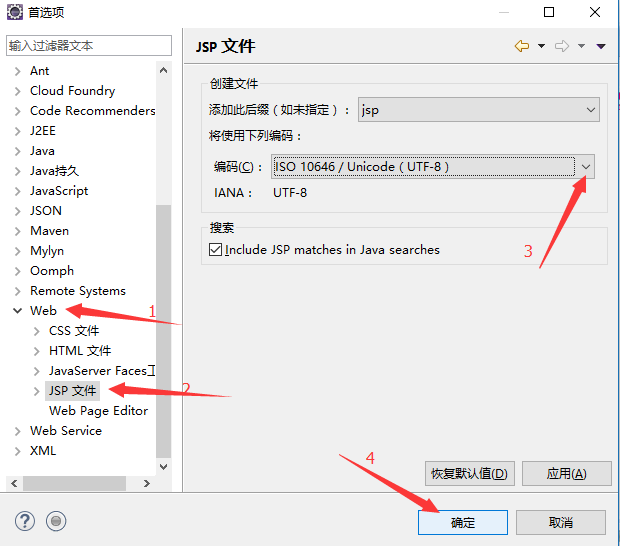Expand the XML tree node
This screenshot has height=546, width=620.
pos(17,451)
